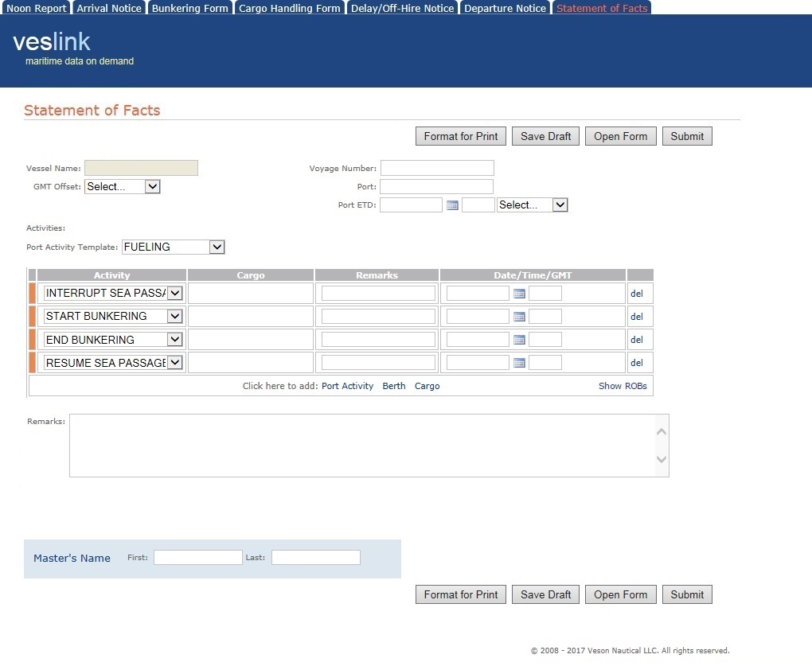Image resolution: width=812 pixels, height=666 pixels.
Task: Add a Berth using the Berth link
Action: coord(393,385)
